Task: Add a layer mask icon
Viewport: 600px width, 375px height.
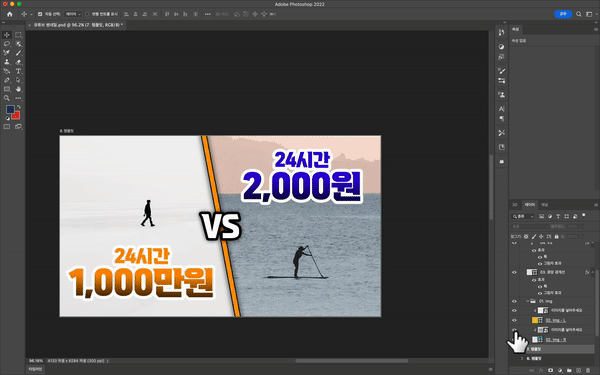Action: [551, 370]
